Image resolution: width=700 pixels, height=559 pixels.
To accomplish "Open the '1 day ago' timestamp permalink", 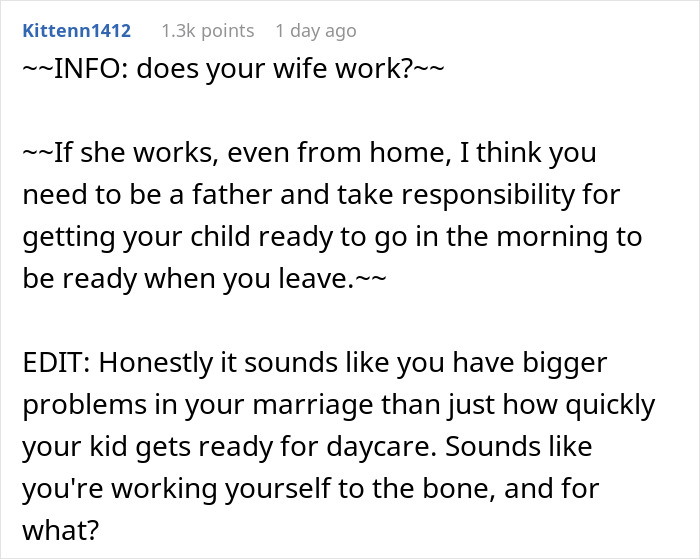I will pos(315,31).
